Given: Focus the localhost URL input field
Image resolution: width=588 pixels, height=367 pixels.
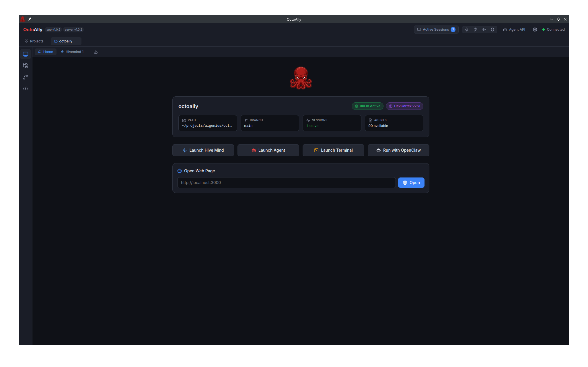Looking at the screenshot, I should tap(286, 183).
